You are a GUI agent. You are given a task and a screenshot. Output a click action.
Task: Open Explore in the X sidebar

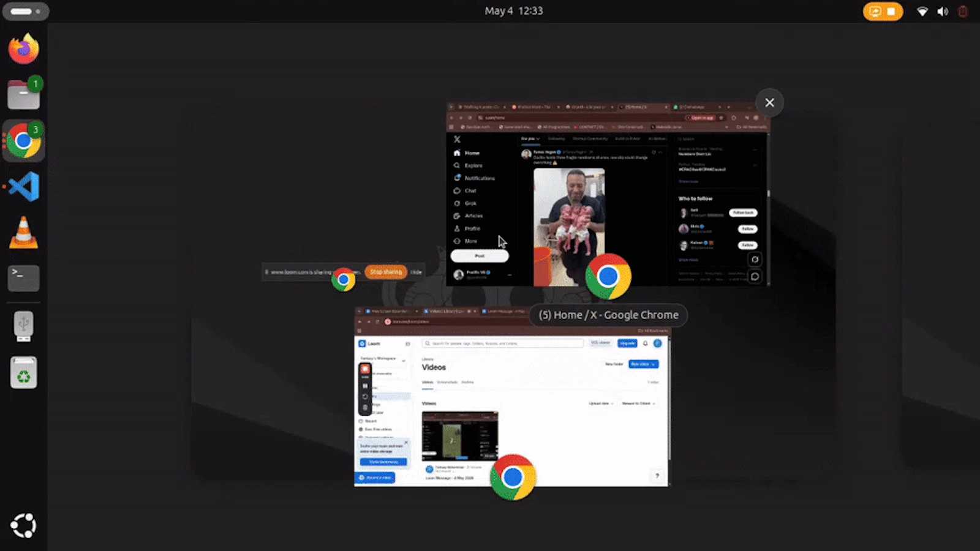coord(468,165)
